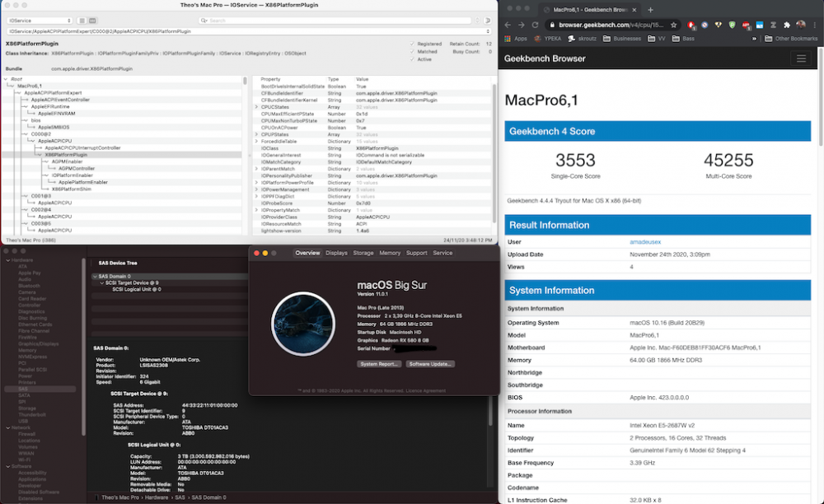Open the Service tab
Image resolution: width=824 pixels, height=504 pixels.
(x=442, y=253)
